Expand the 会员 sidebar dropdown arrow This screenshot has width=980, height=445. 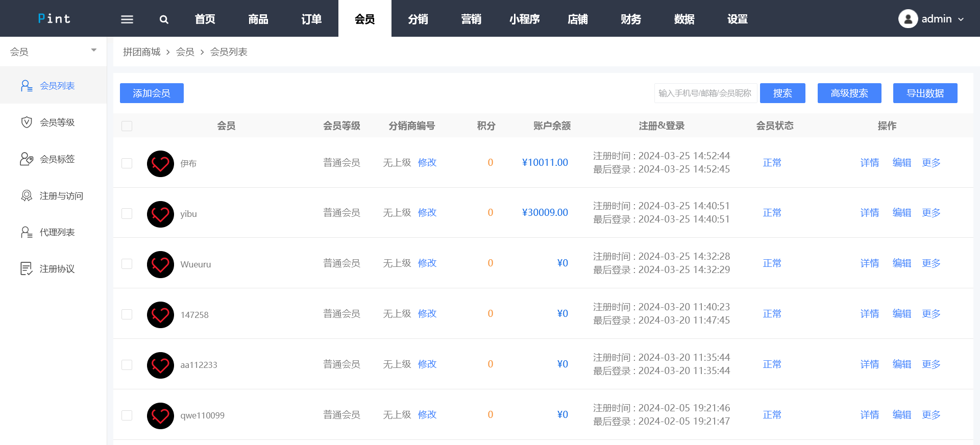[x=94, y=50]
